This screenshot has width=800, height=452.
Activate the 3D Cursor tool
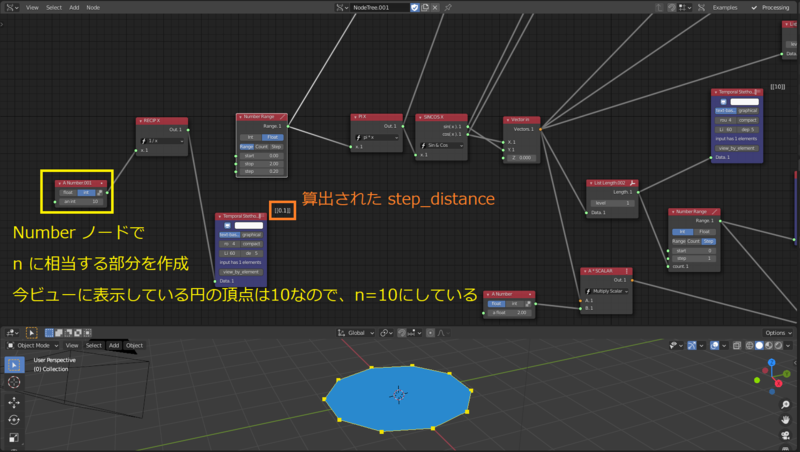pos(14,382)
